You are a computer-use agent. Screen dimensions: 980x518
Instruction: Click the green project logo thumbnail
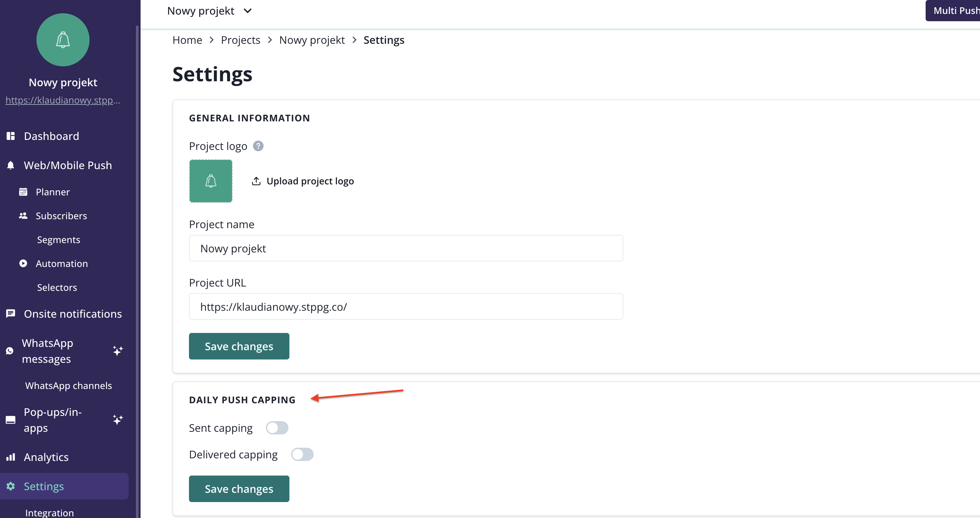click(x=211, y=181)
